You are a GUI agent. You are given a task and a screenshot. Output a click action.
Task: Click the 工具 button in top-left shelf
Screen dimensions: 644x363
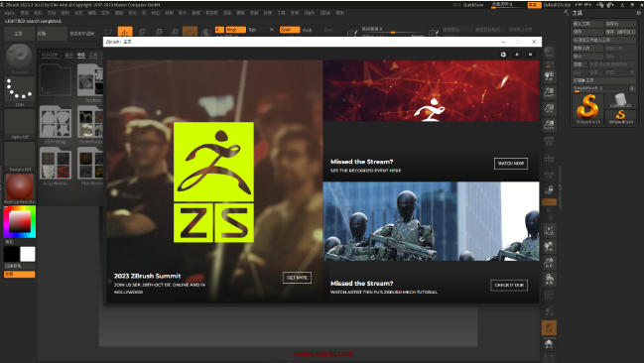(19, 34)
